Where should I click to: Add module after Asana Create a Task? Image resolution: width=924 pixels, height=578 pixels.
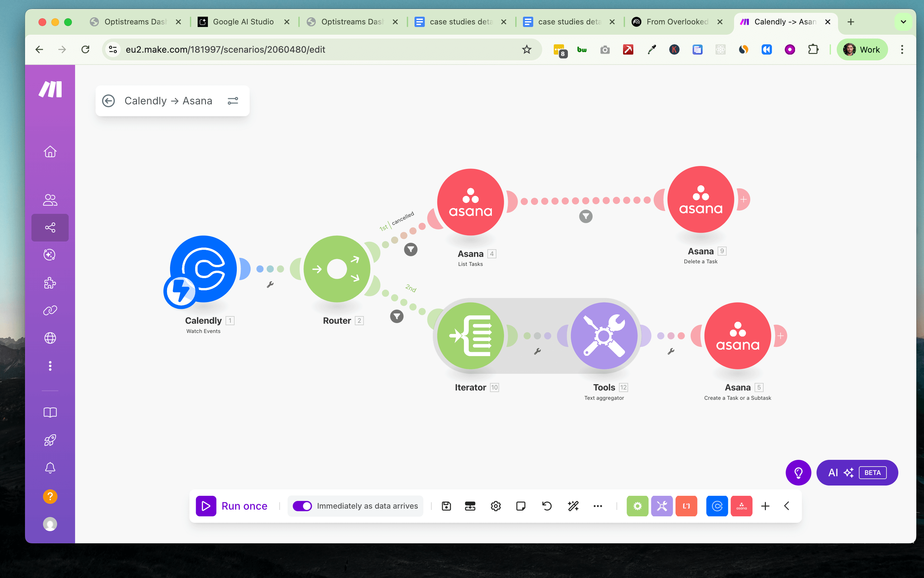[x=781, y=336]
